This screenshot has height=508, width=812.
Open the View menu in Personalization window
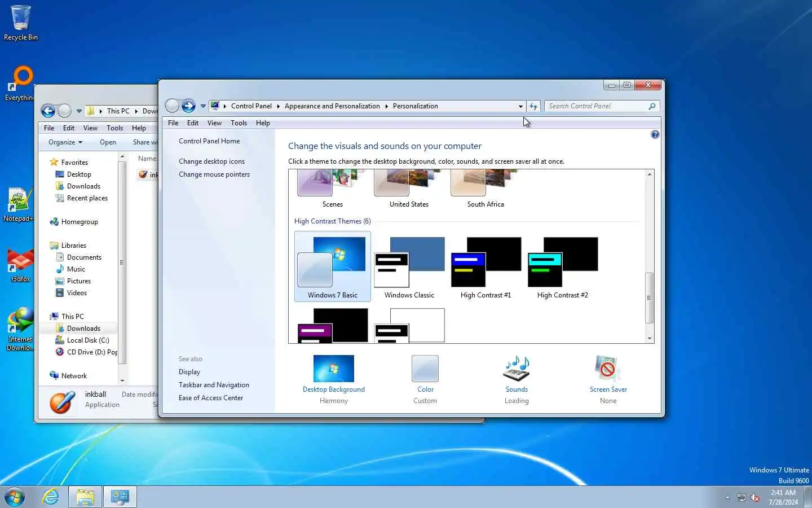pyautogui.click(x=214, y=123)
